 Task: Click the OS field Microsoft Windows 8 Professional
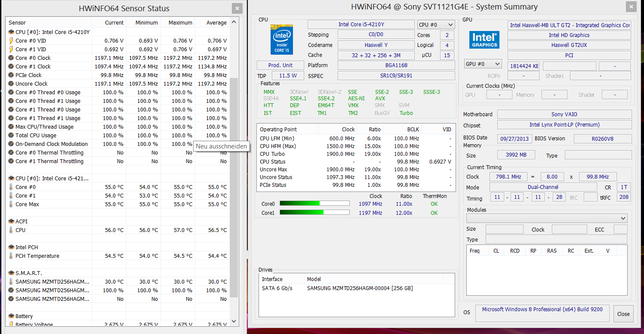[542, 313]
